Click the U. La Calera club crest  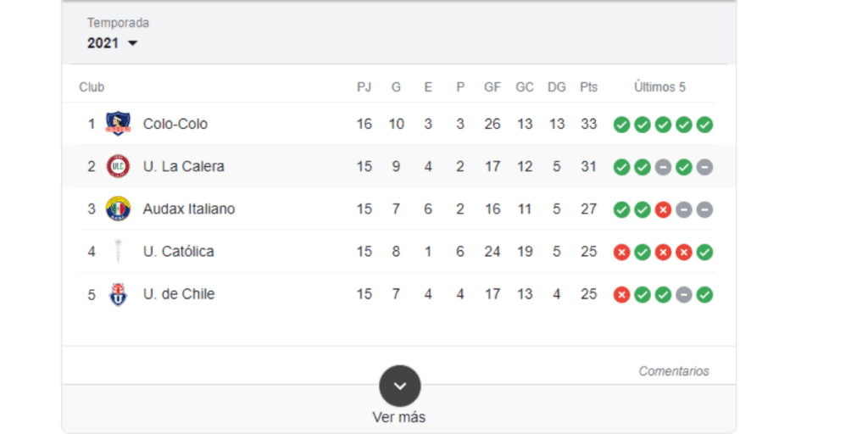click(x=118, y=166)
